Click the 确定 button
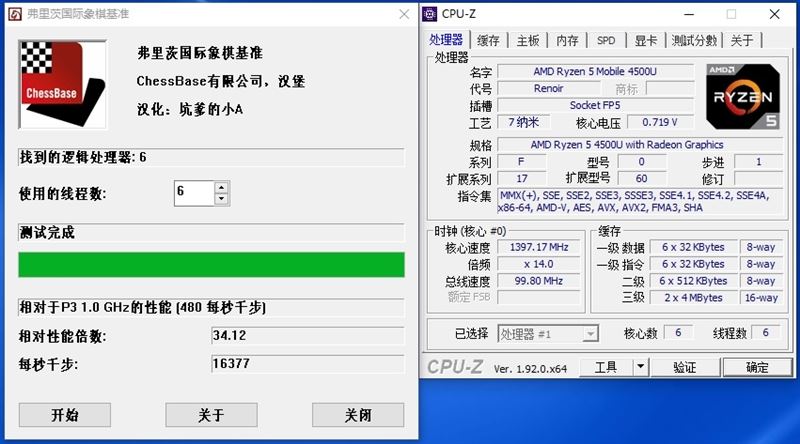The width and height of the screenshot is (800, 444). pyautogui.click(x=757, y=367)
